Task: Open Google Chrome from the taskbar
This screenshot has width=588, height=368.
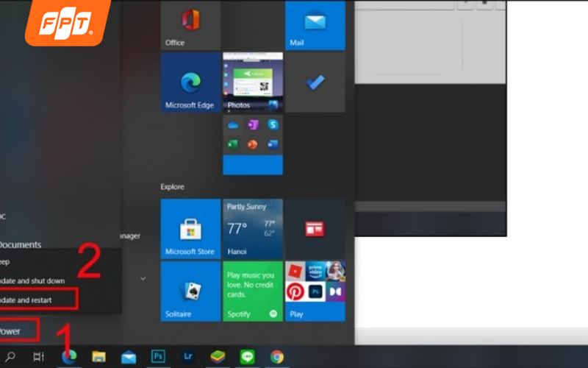Action: (277, 356)
